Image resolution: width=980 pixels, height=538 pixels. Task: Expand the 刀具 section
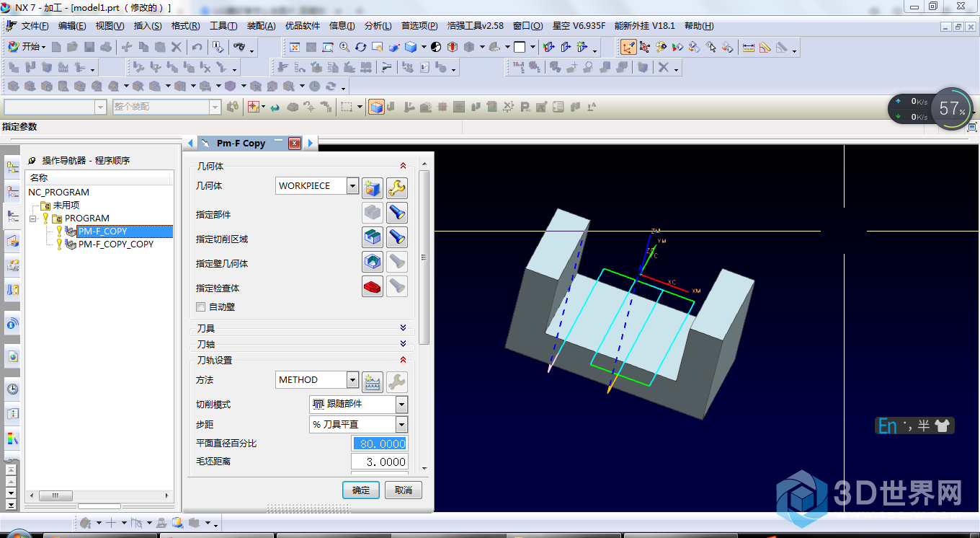(403, 328)
